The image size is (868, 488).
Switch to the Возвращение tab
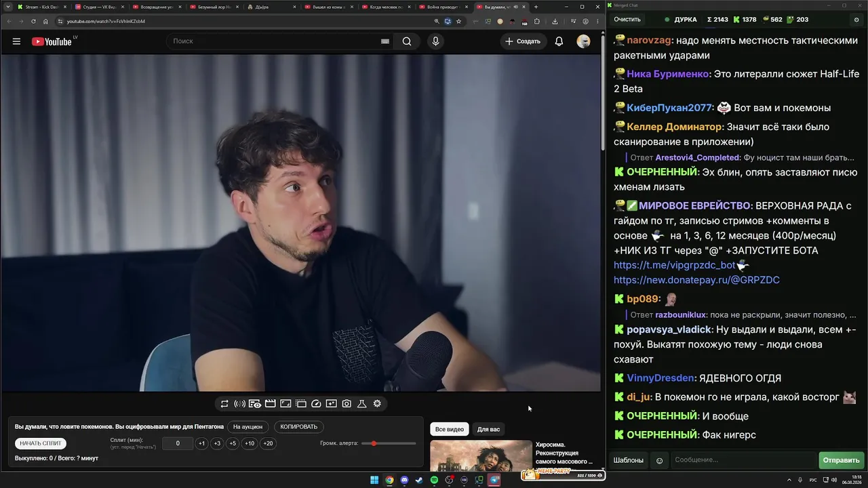point(156,7)
